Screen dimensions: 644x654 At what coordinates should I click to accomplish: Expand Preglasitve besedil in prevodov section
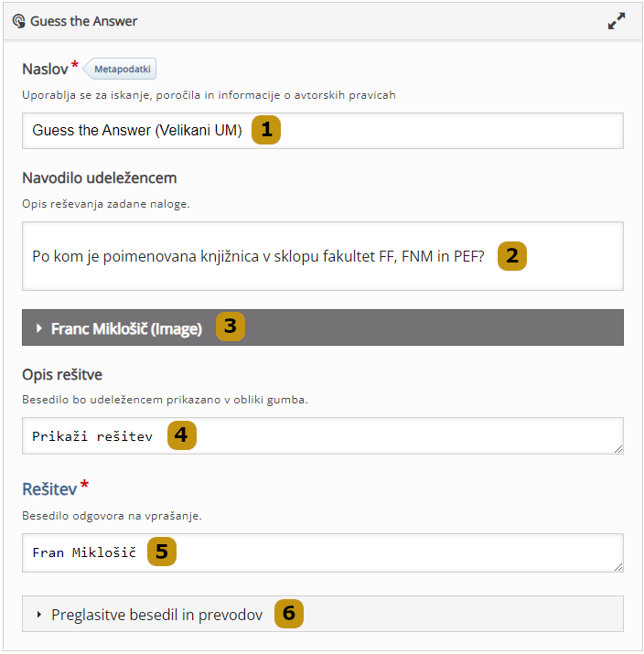[x=156, y=615]
